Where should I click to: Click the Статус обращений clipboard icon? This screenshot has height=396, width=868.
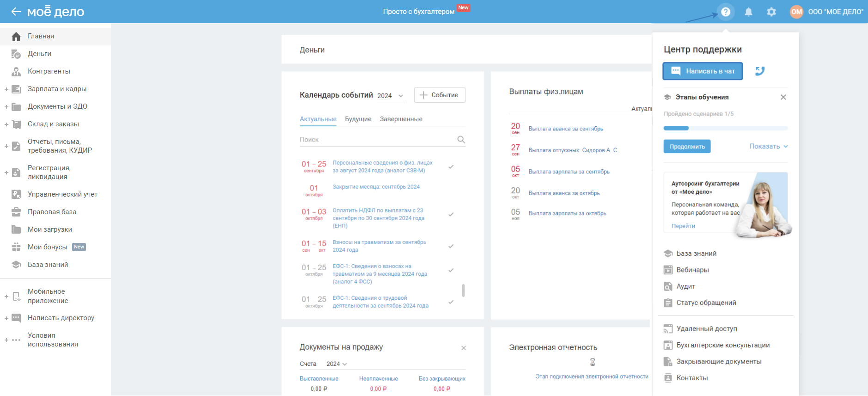click(668, 303)
